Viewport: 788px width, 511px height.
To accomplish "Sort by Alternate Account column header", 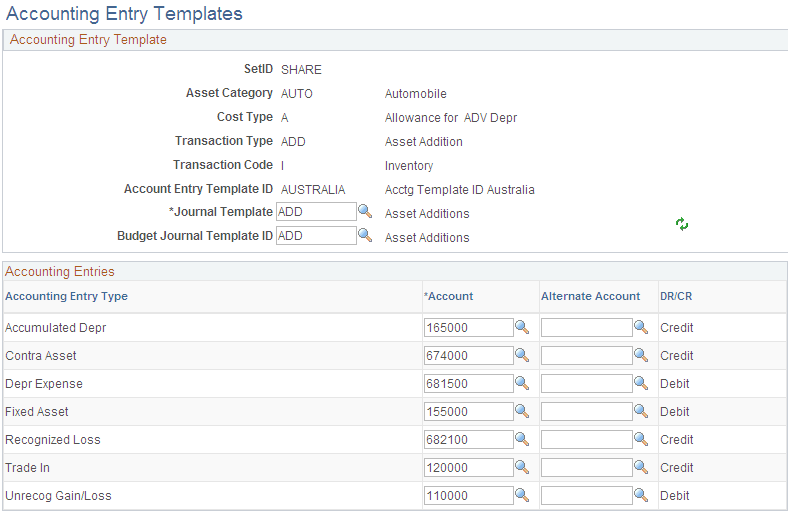I will [x=590, y=296].
